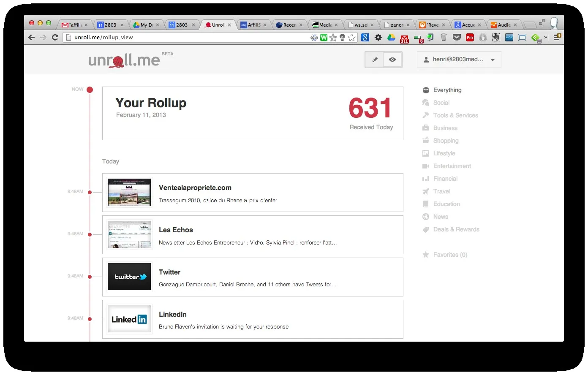Viewport: 588px width, 375px height.
Task: Click the Pocket extension icon
Action: coord(457,38)
